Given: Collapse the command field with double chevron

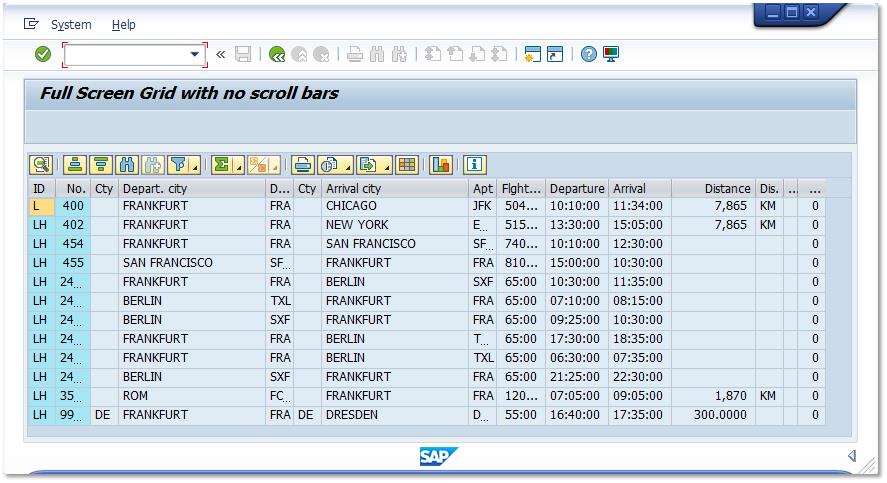Looking at the screenshot, I should tap(221, 54).
